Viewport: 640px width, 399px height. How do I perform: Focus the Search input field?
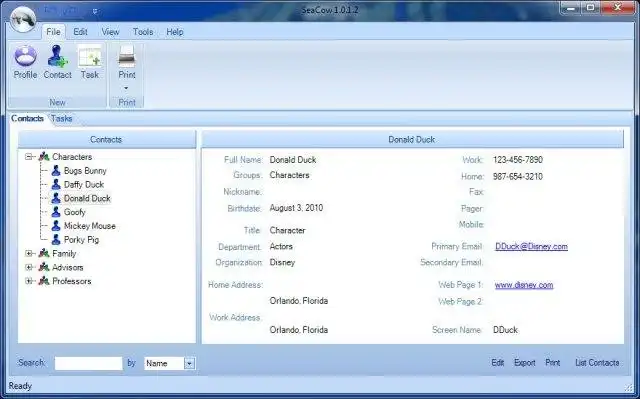(x=89, y=364)
